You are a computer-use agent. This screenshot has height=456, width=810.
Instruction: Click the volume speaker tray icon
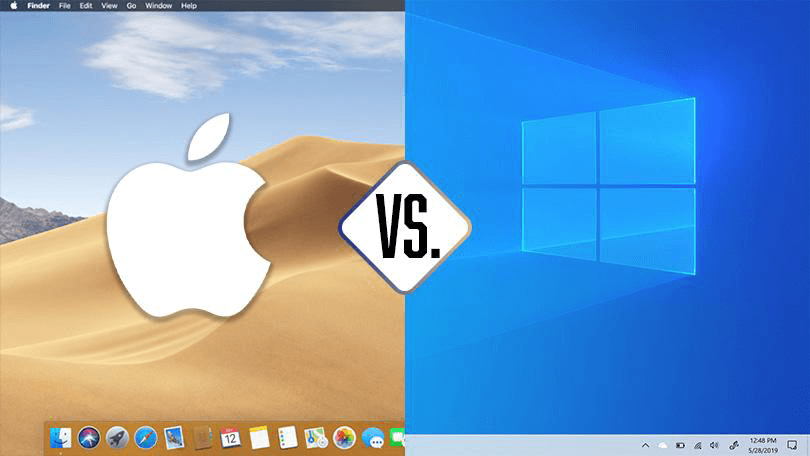tap(714, 445)
